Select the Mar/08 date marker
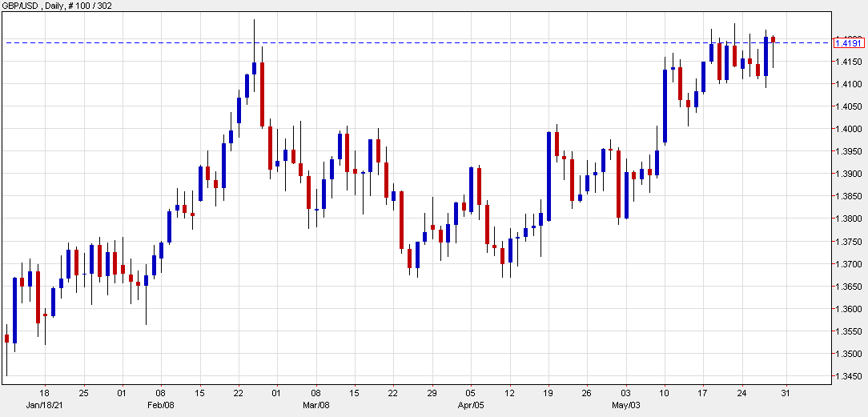Viewport: 868px width, 417px height. 315,405
